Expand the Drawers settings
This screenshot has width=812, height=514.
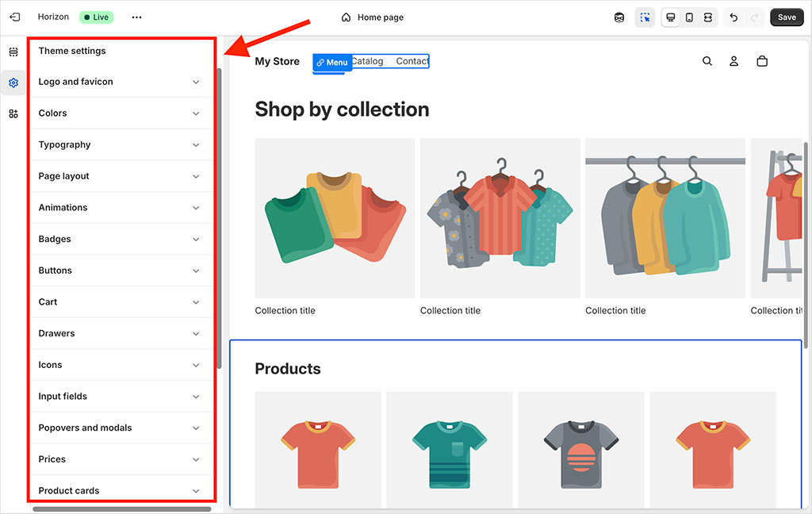tap(121, 334)
